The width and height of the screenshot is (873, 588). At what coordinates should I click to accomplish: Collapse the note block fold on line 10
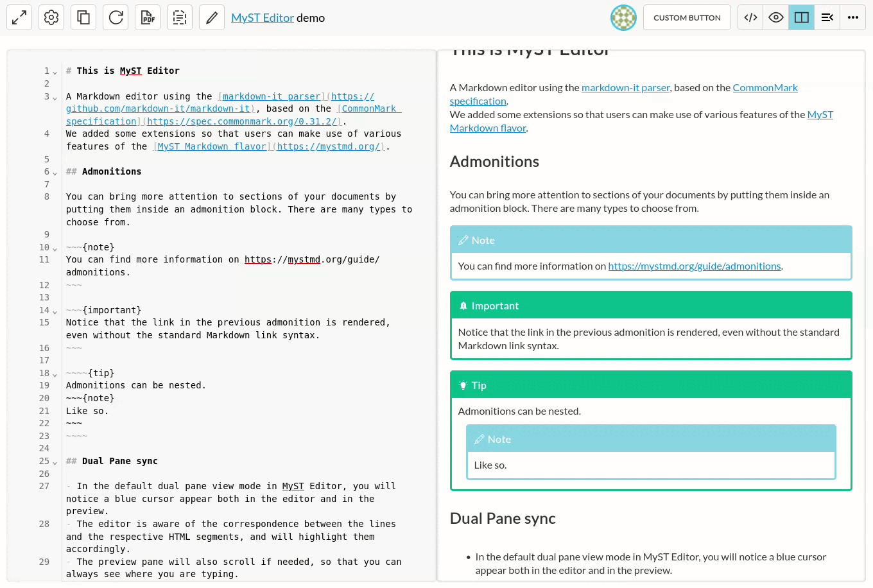coord(55,248)
